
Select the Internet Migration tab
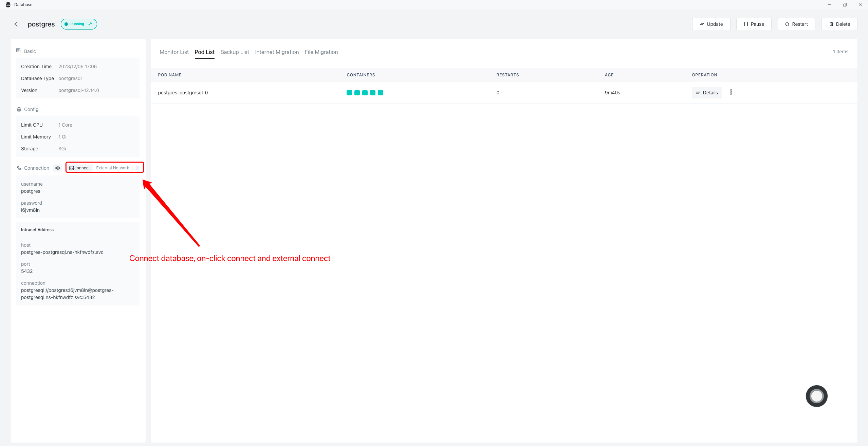click(277, 52)
